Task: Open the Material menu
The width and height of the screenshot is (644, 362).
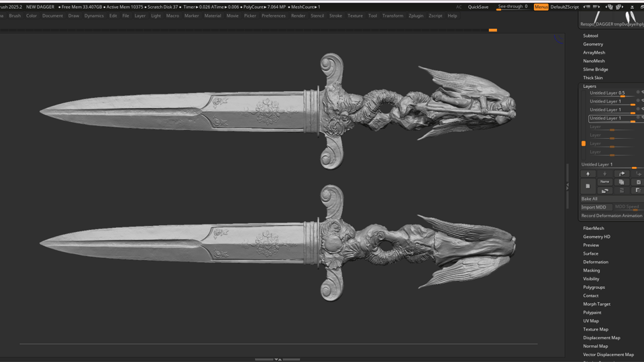Action: coord(213,15)
